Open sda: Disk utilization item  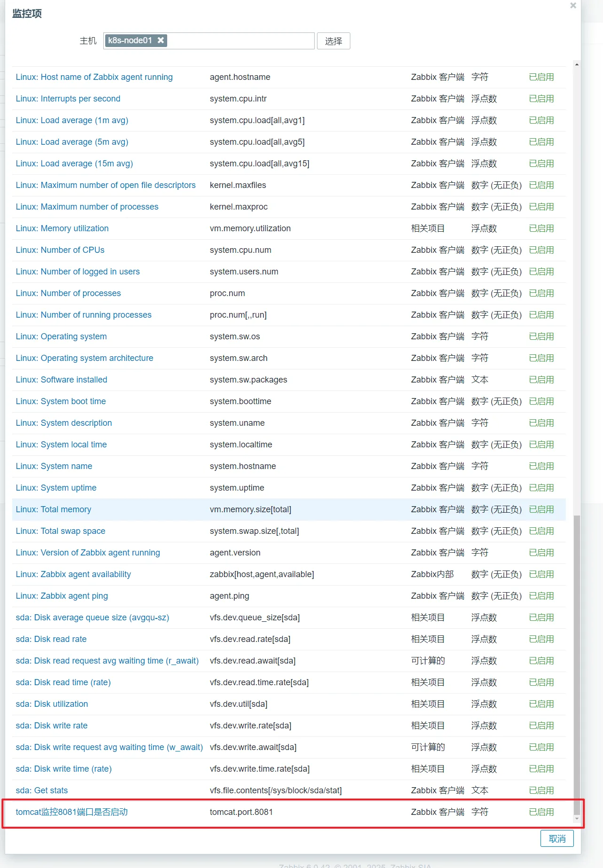52,704
